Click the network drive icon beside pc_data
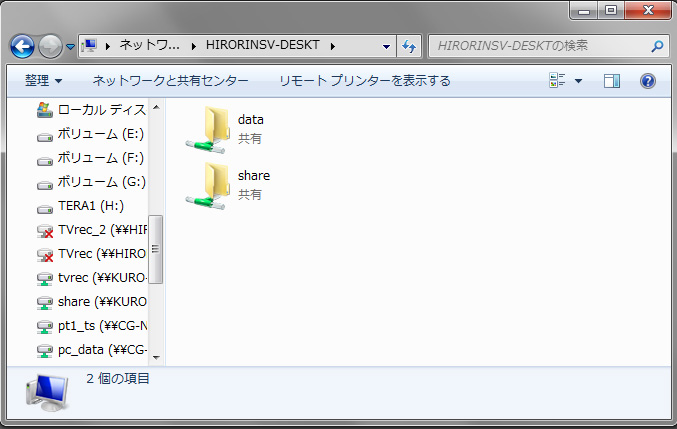 point(44,351)
